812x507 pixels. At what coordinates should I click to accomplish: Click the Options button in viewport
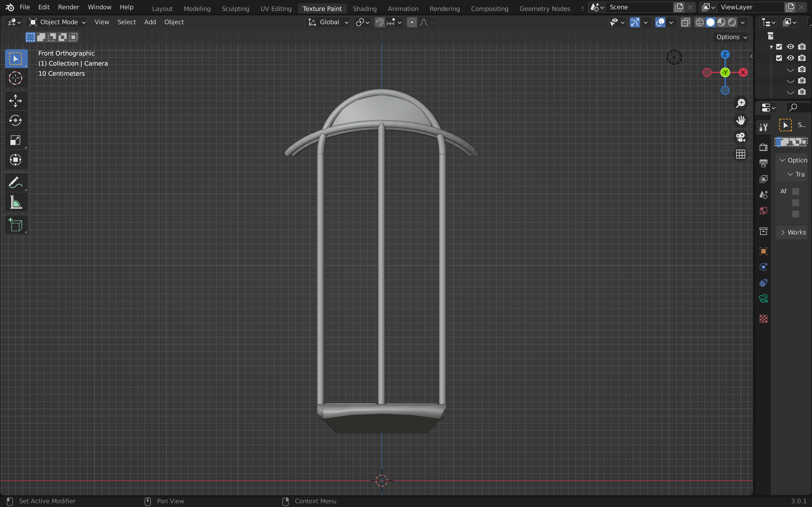(731, 37)
